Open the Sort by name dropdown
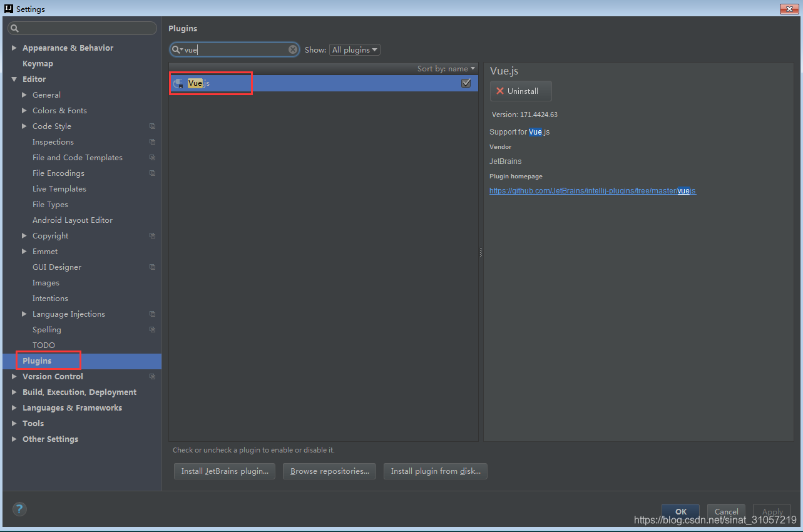Screen dimensions: 803x532 (x=446, y=68)
